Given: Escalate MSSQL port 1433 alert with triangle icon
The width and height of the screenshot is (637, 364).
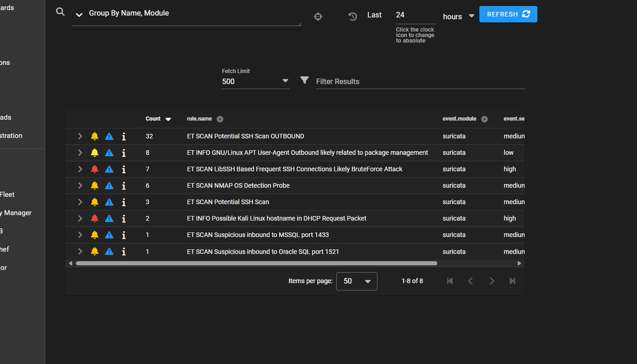Looking at the screenshot, I should [109, 235].
